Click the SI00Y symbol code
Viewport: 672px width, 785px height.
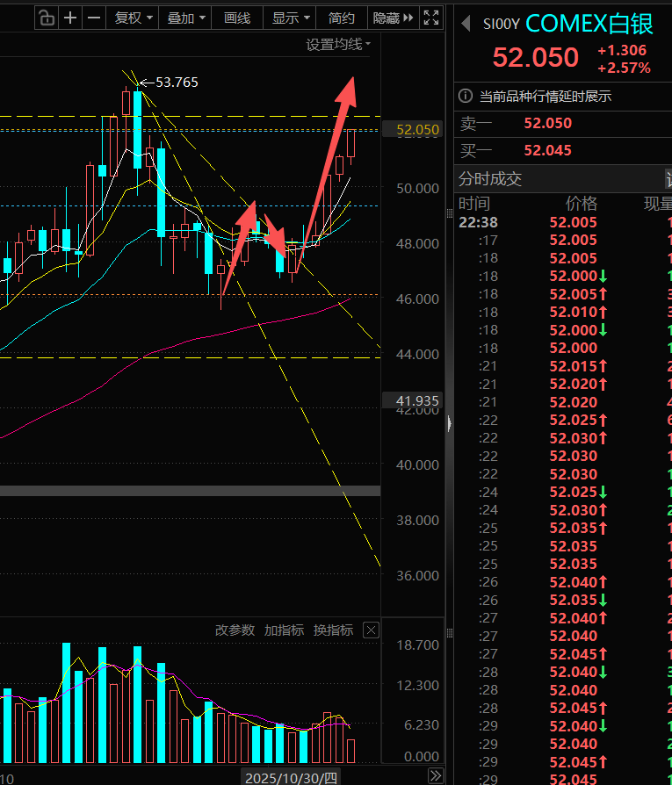502,24
